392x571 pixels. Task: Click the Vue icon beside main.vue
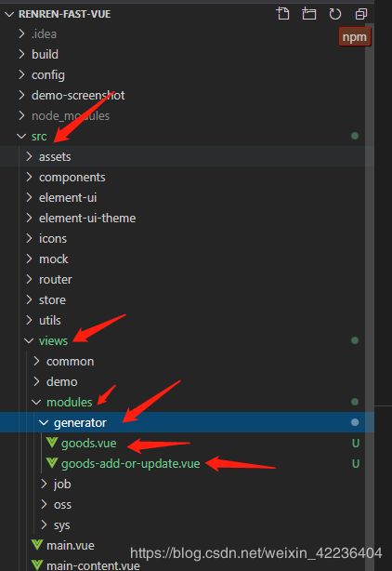37,545
